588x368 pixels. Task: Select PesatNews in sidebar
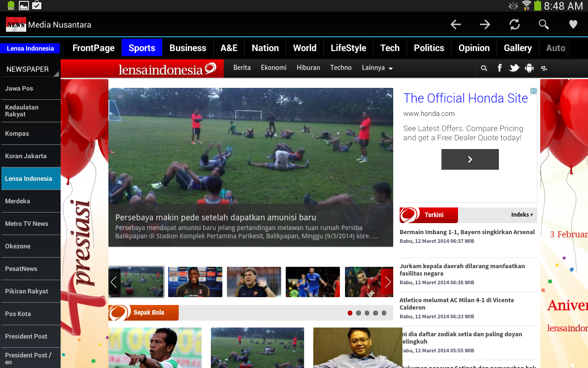pyautogui.click(x=30, y=269)
